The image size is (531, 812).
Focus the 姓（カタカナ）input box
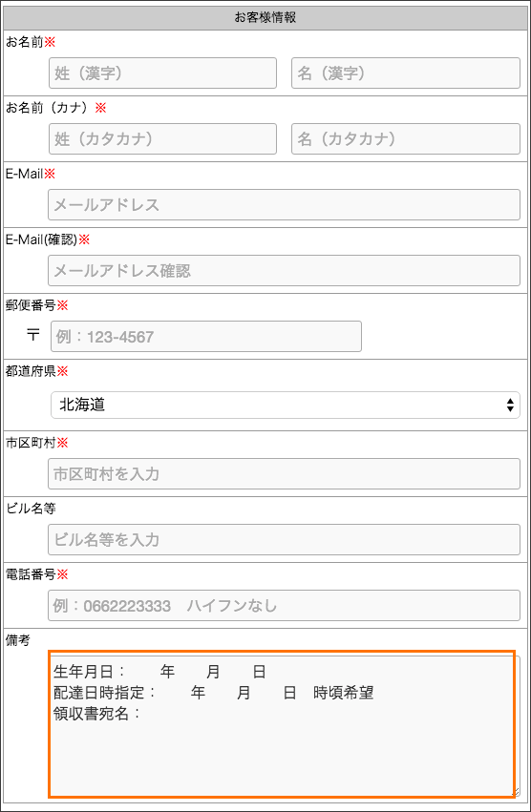tap(162, 138)
